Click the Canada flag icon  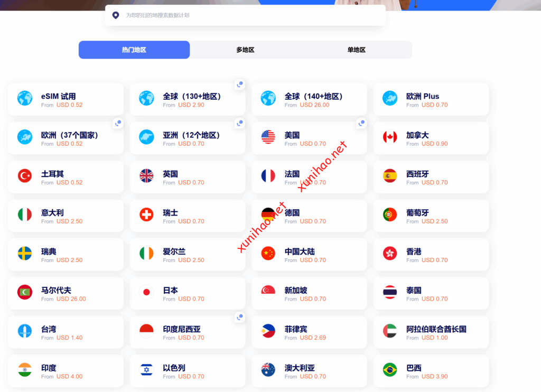[x=390, y=137]
